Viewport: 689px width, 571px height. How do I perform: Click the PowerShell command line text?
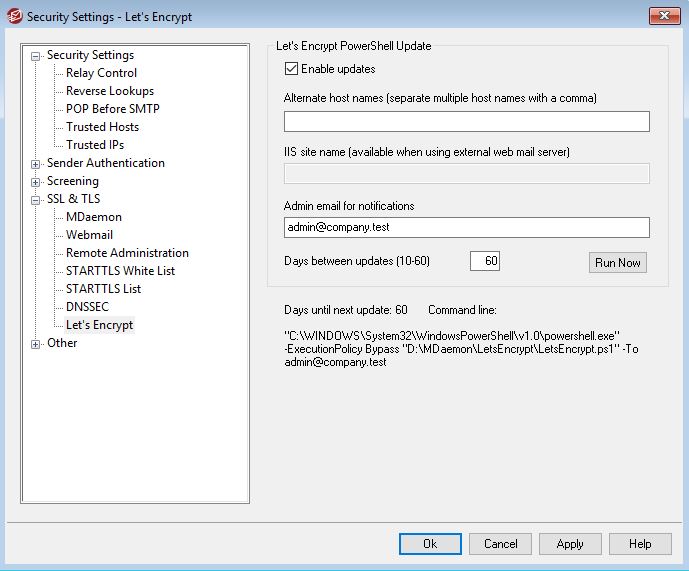pos(461,349)
